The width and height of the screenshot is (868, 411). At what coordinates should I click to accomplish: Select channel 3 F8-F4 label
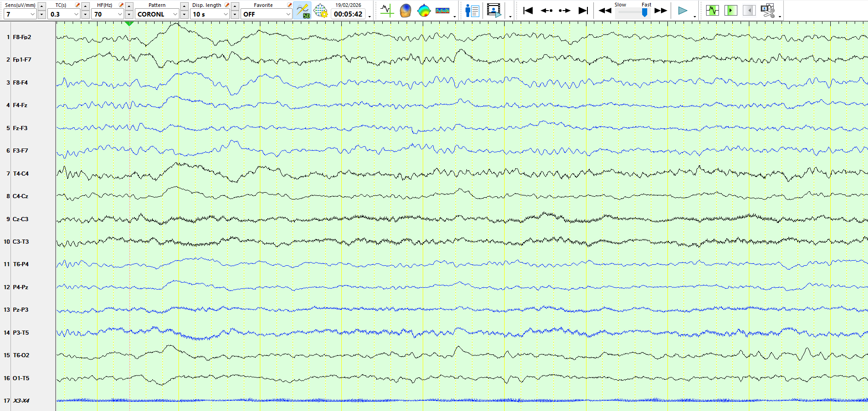(x=20, y=83)
